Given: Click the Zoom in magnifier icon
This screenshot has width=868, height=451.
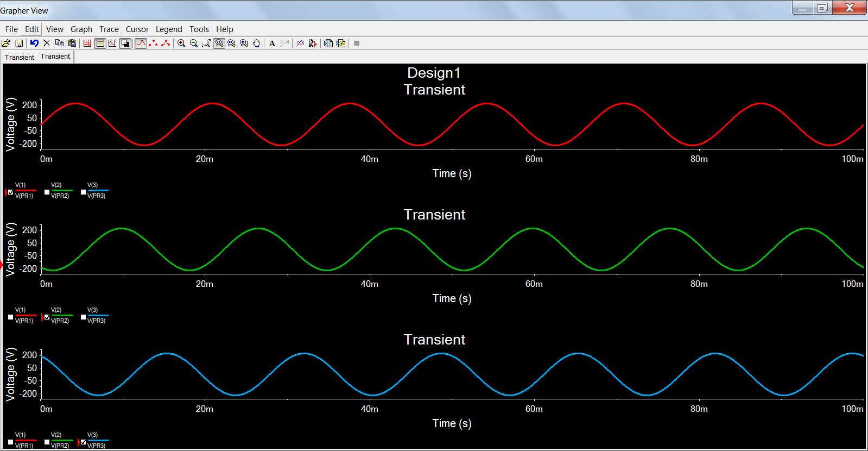Looking at the screenshot, I should coord(181,43).
